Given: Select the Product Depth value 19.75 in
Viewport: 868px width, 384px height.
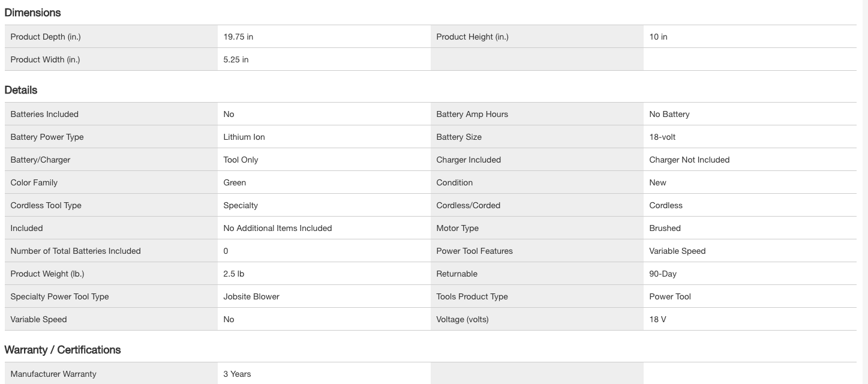Looking at the screenshot, I should coord(238,37).
